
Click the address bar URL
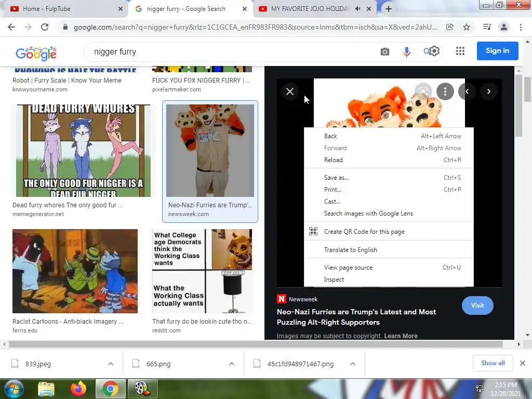(x=255, y=27)
